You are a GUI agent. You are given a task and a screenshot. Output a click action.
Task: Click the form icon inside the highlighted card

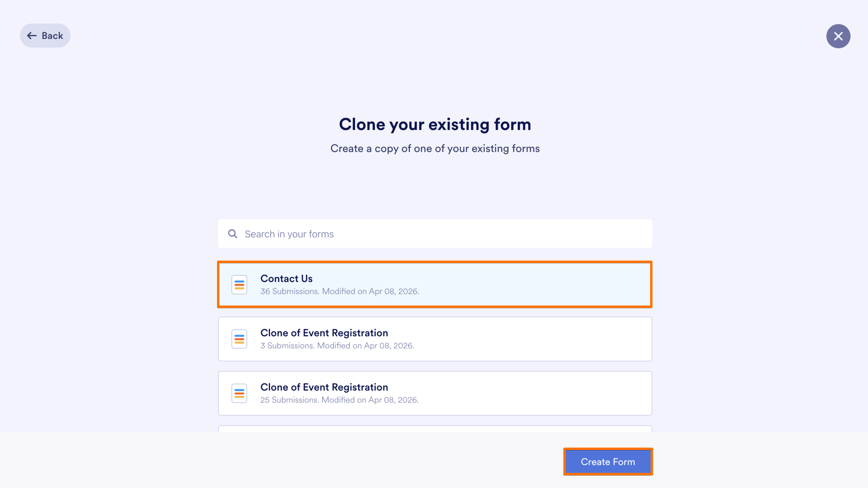239,284
